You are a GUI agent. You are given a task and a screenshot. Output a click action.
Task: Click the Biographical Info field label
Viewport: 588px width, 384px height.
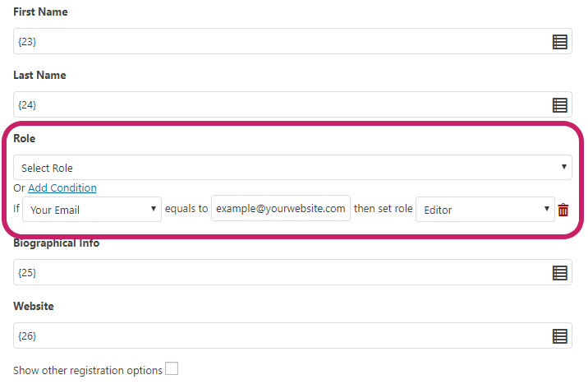pos(56,243)
